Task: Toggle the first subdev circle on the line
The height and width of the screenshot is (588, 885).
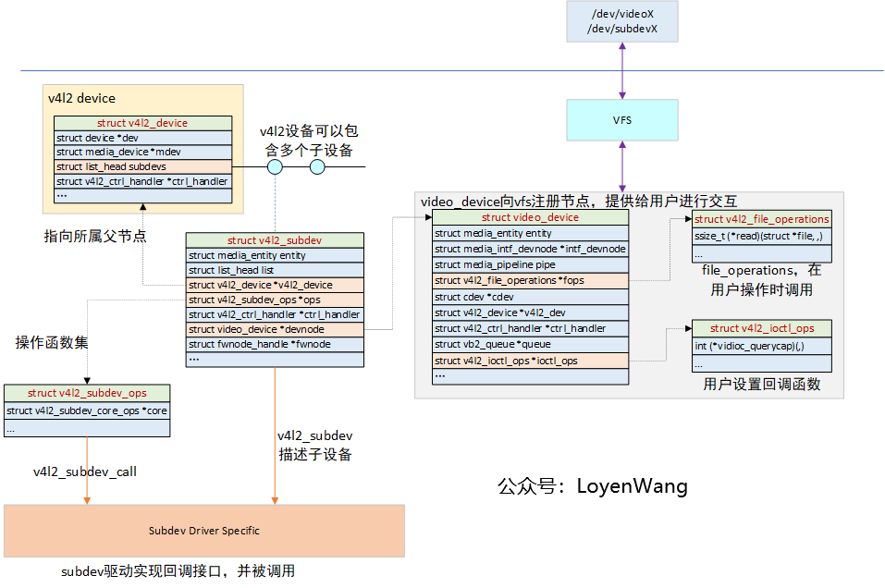Action: pyautogui.click(x=274, y=166)
